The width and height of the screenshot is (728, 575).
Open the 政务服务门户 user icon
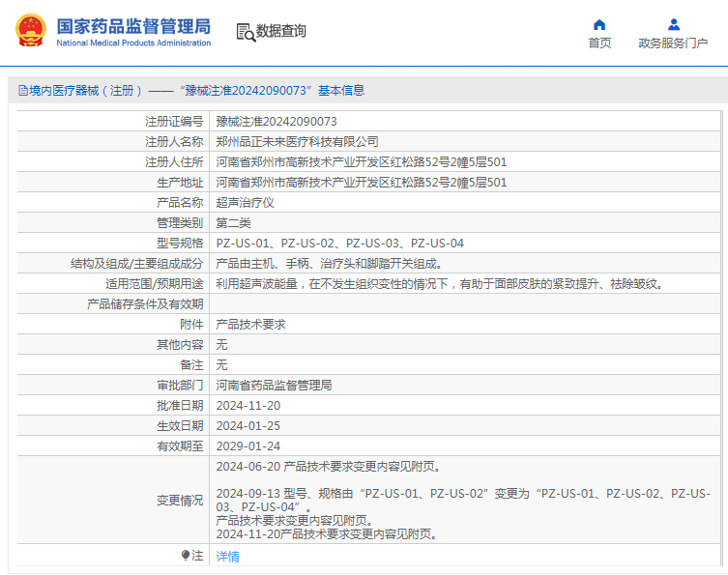tap(673, 24)
